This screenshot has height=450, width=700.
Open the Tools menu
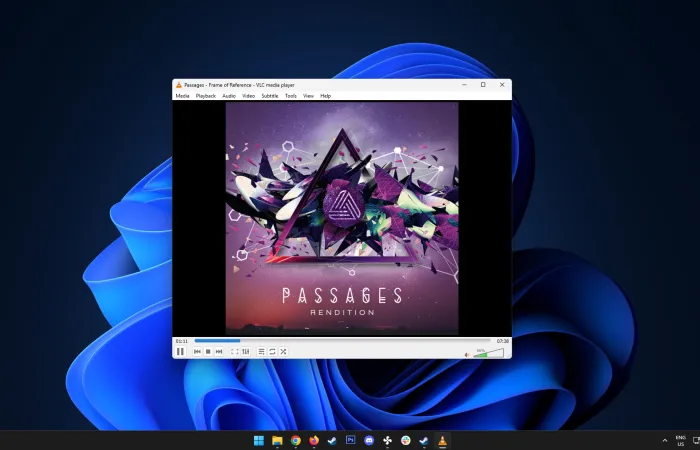291,96
